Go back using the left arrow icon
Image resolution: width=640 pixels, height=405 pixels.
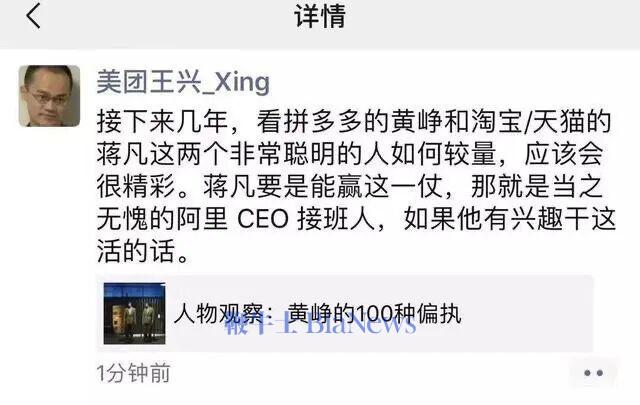[x=33, y=16]
